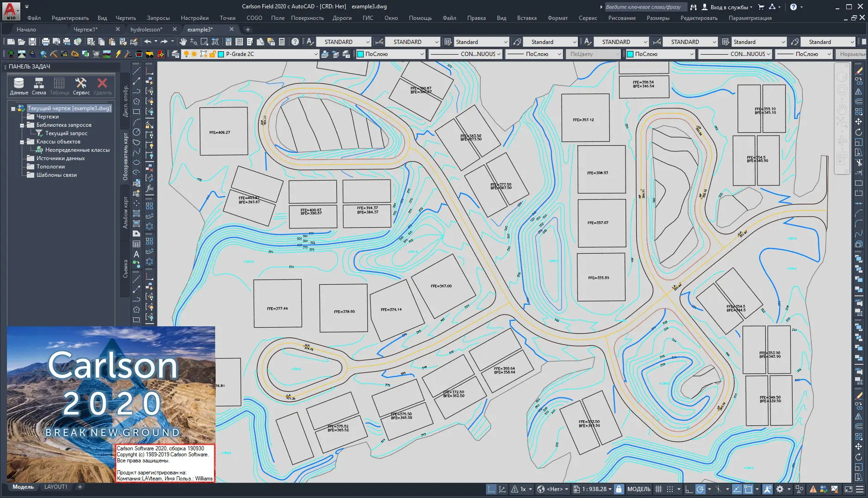Switch to the Начало start tab
868x498 pixels.
26,29
